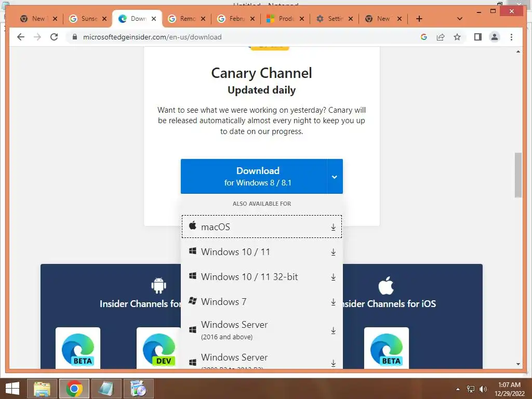
Task: Open the Android Edge Dev tile
Action: coord(159,348)
